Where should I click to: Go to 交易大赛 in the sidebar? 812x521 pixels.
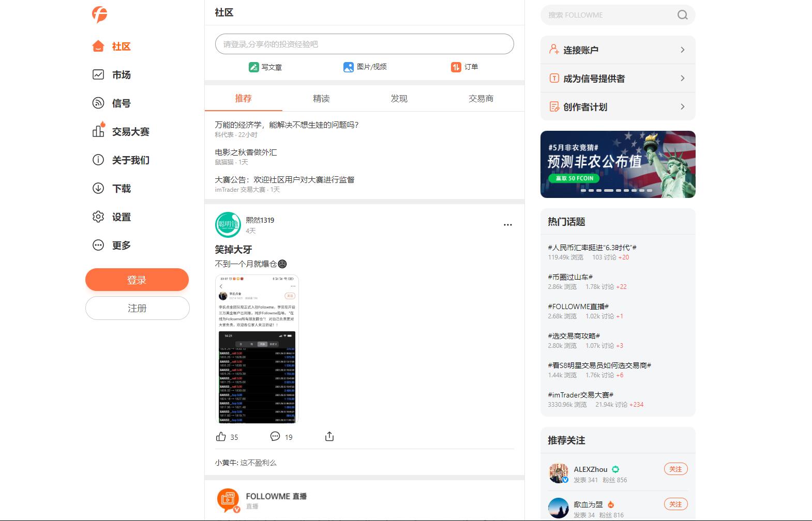point(131,132)
